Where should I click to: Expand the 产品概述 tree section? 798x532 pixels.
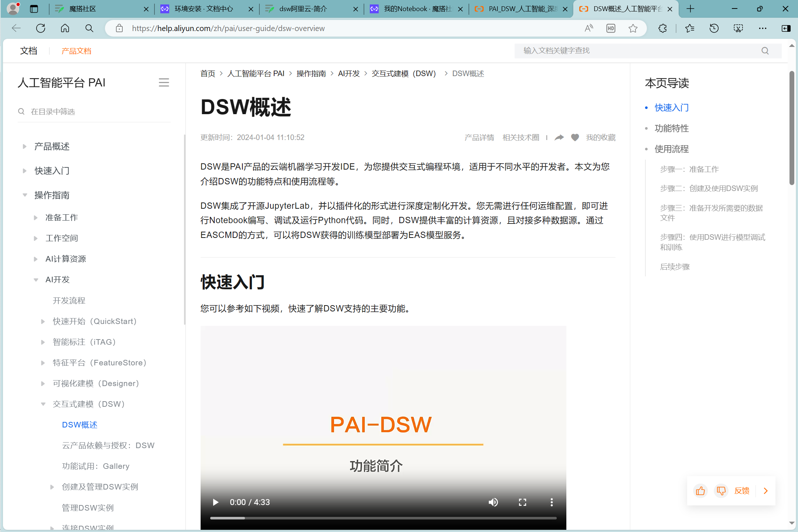click(24, 147)
